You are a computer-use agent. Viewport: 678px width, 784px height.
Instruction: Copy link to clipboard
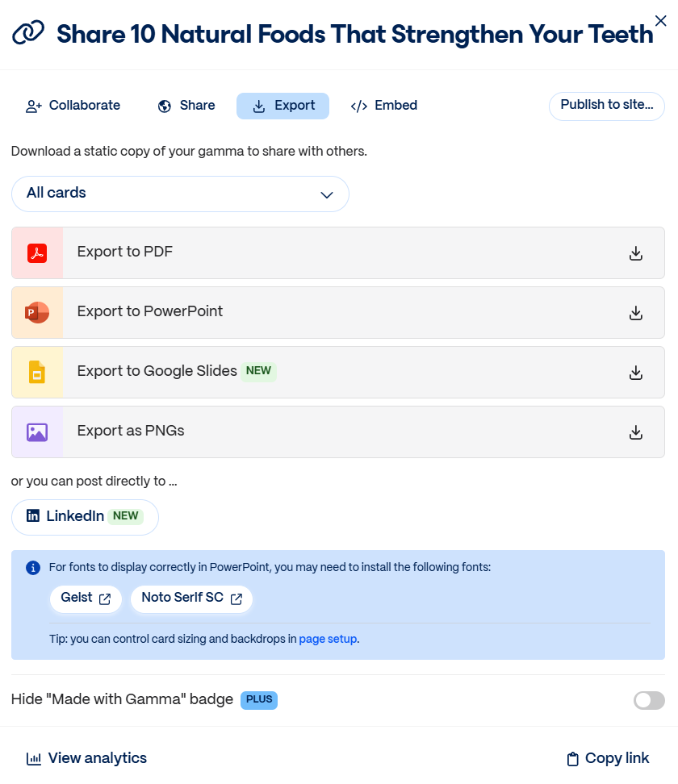[x=608, y=758]
